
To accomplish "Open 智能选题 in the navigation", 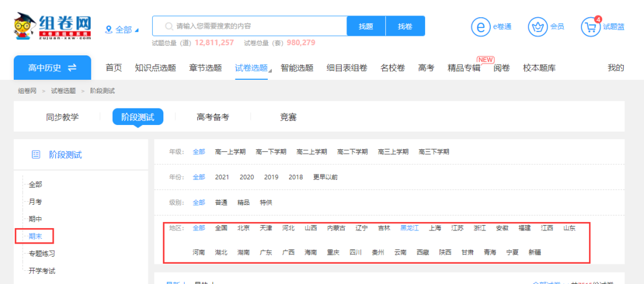I will point(297,68).
